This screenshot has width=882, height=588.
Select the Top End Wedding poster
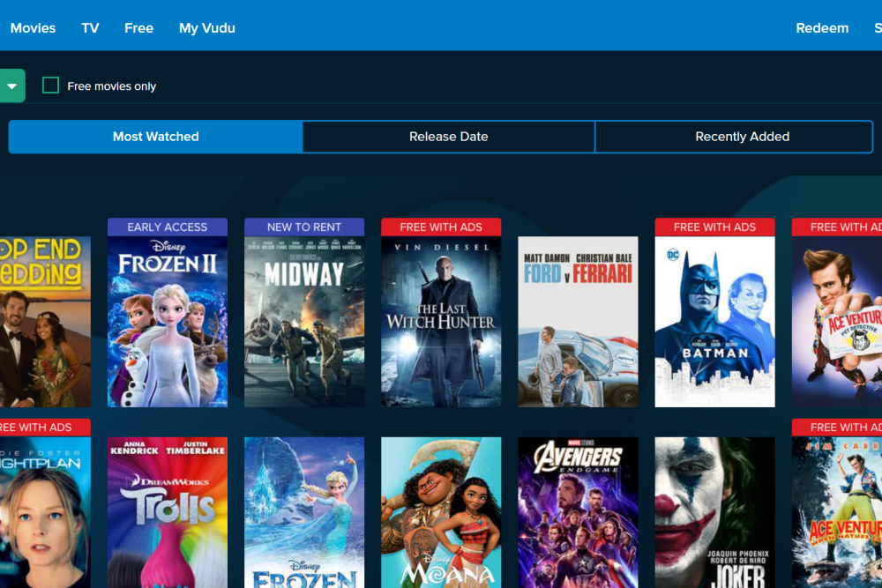tap(45, 322)
